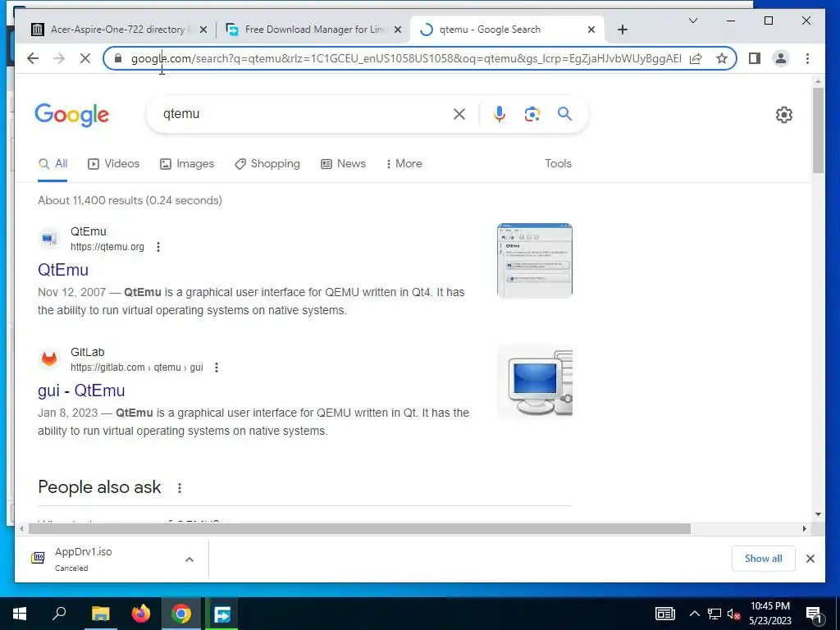Click the QtEmu screenshot thumbnail

(535, 261)
